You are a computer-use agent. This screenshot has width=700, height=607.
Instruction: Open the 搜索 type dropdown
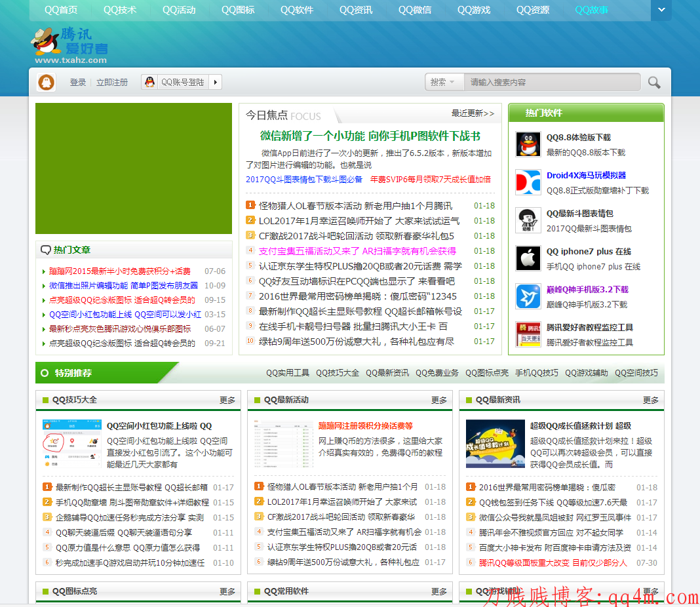click(x=444, y=82)
